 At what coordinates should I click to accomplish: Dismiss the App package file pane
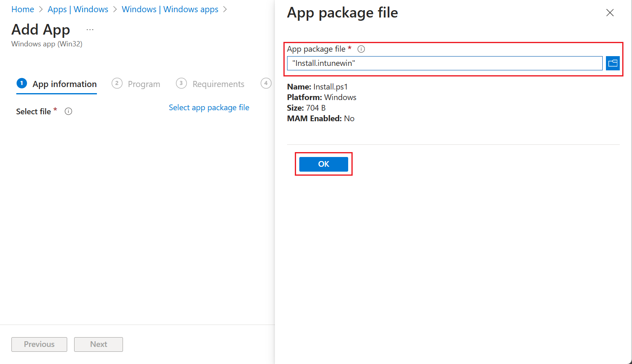(x=610, y=13)
